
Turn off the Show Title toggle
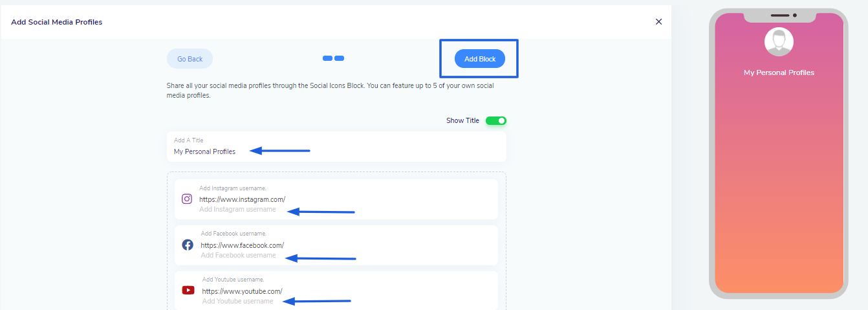point(496,120)
